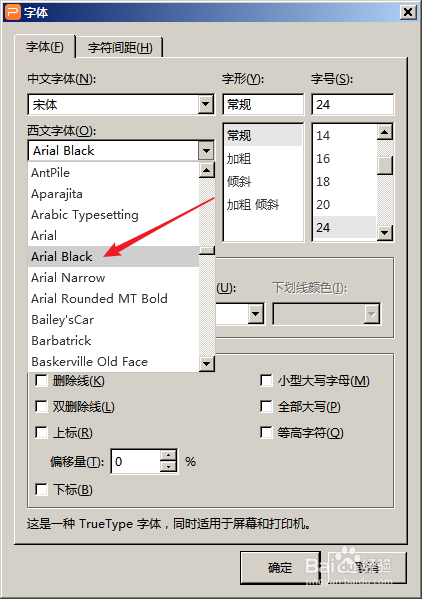Click the 字形 input showing 常规
The width and height of the screenshot is (422, 599).
click(263, 104)
